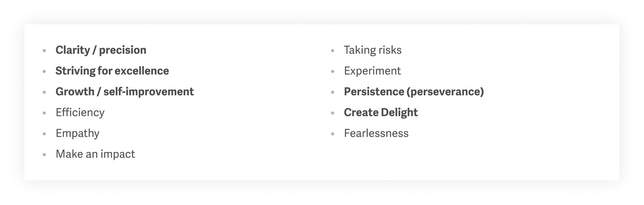Click the bullet point beside 'Striving for excellence'
This screenshot has width=644, height=205.
(x=44, y=71)
